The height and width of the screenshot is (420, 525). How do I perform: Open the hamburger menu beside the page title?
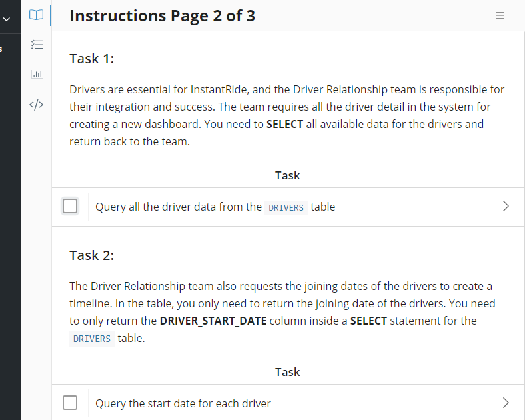pyautogui.click(x=500, y=15)
